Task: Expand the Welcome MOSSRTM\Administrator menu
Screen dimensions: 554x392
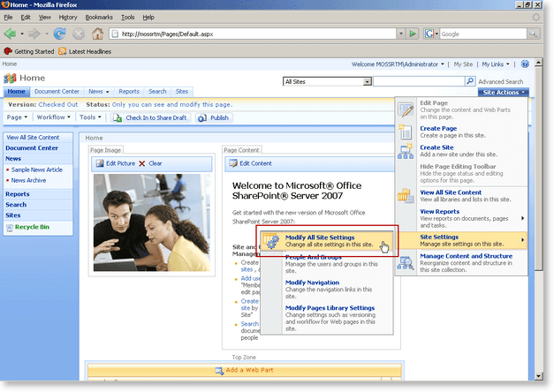Action: tap(398, 64)
